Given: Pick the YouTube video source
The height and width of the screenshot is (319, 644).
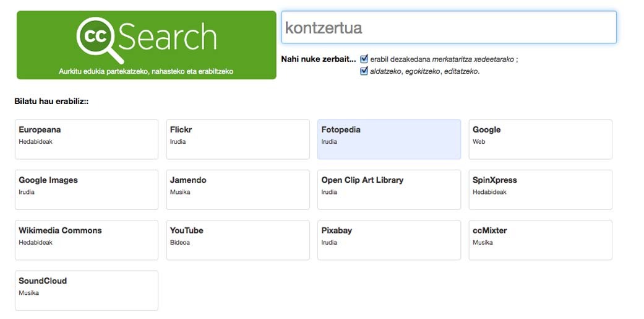Looking at the screenshot, I should point(238,240).
